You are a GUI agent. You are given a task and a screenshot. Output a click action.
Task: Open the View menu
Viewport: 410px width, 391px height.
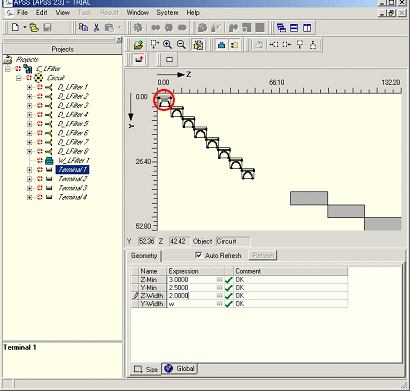(62, 13)
